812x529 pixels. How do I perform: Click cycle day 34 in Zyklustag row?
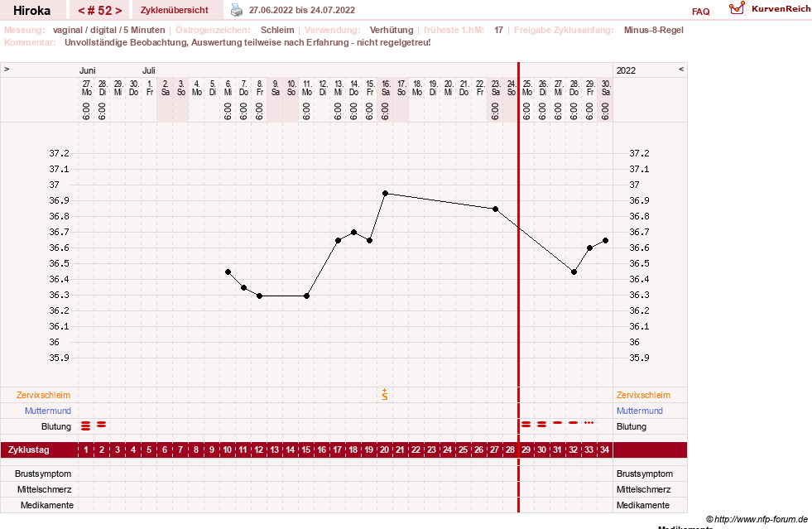605,450
